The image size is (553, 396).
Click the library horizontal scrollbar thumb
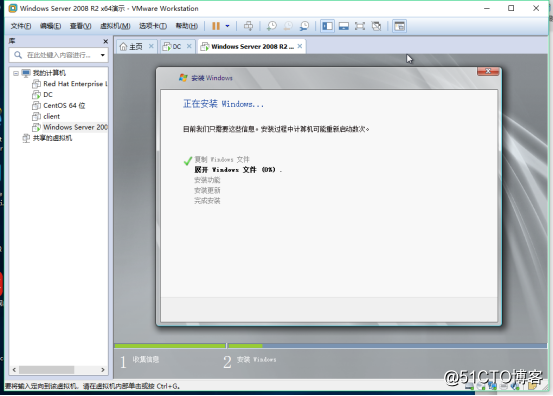click(47, 370)
